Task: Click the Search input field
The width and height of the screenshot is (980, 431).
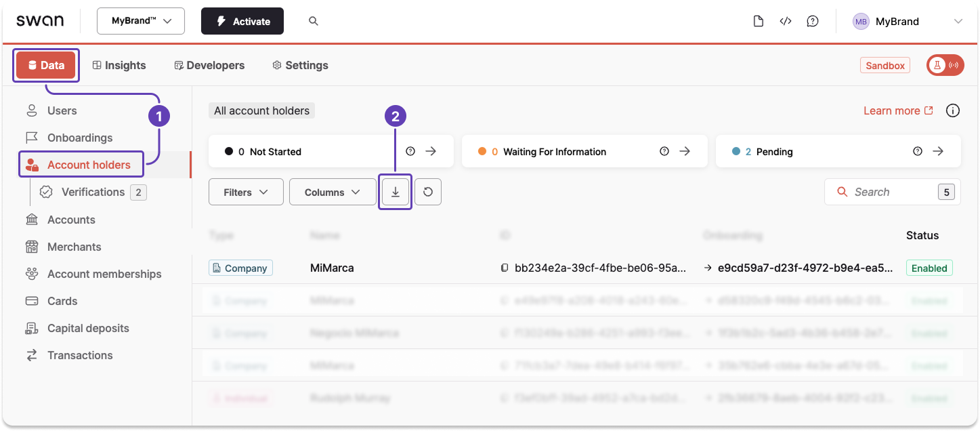Action: pos(887,192)
